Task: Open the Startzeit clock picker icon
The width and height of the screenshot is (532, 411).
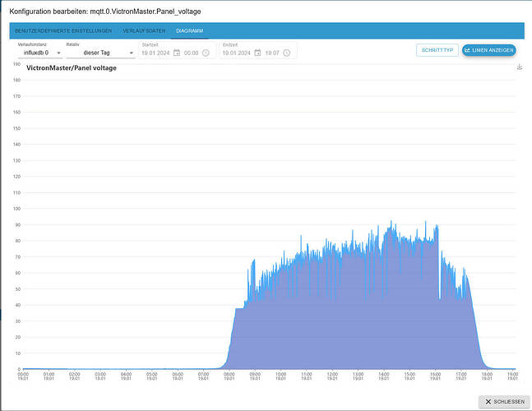Action: pos(206,53)
